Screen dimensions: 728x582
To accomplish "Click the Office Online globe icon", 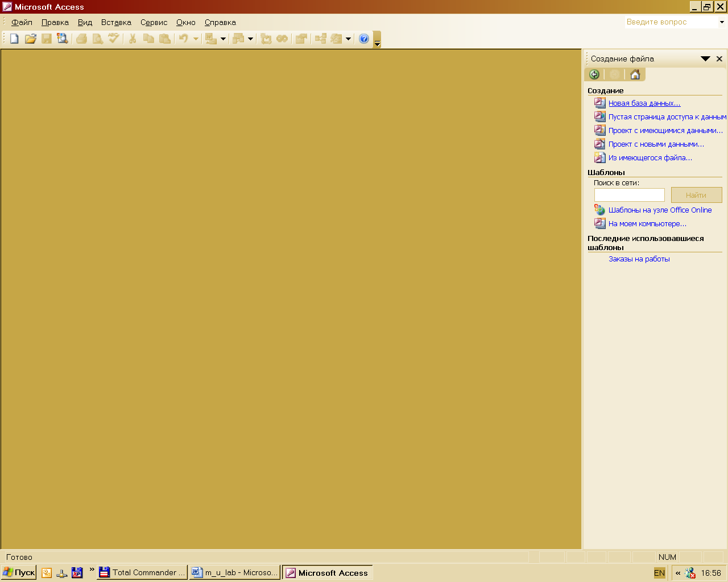I will 600,210.
